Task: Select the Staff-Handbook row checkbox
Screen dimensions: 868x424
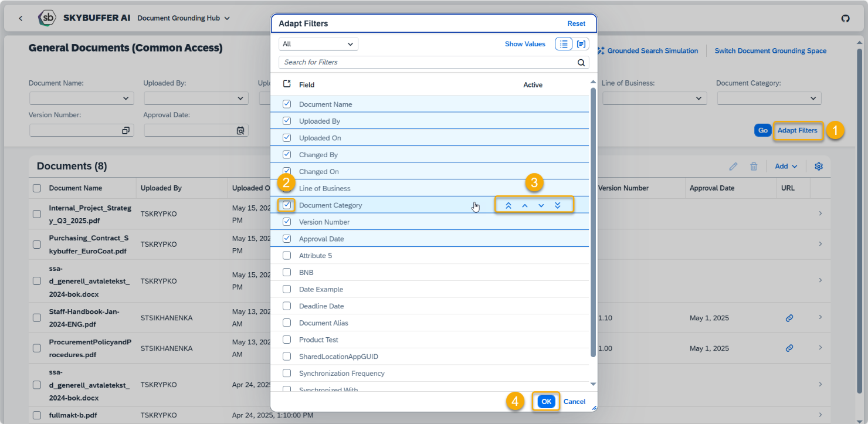Action: [x=37, y=318]
